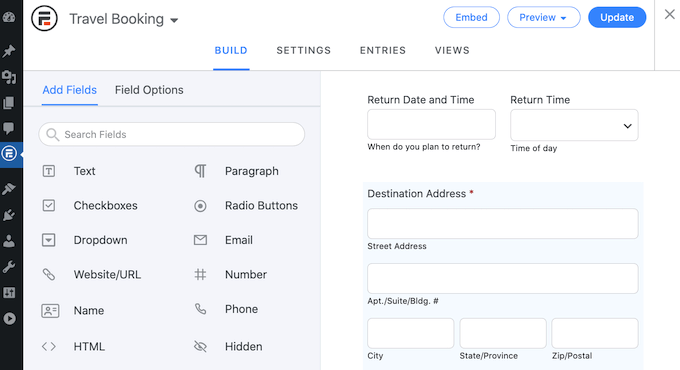
Task: Click the State/Province input field
Action: click(503, 333)
